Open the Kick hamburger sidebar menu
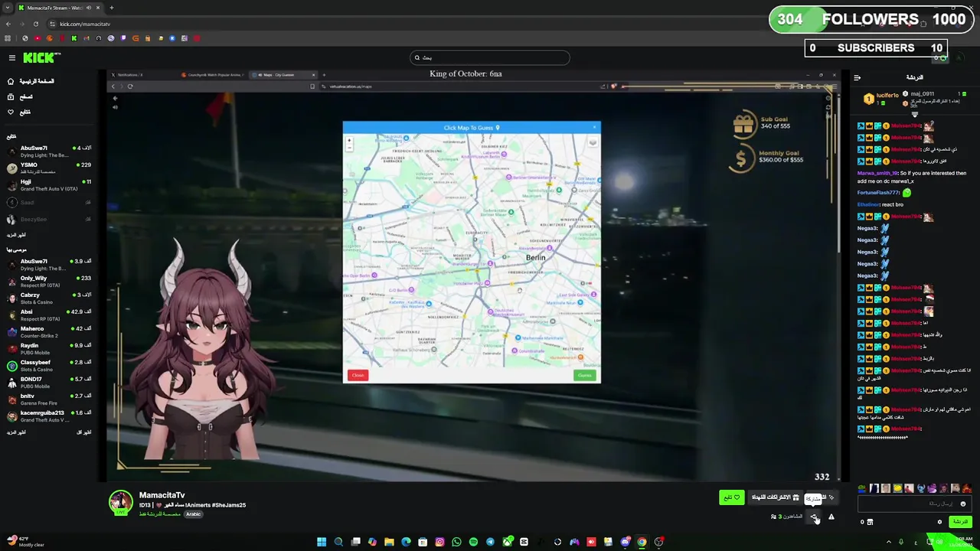This screenshot has height=551, width=980. click(11, 57)
